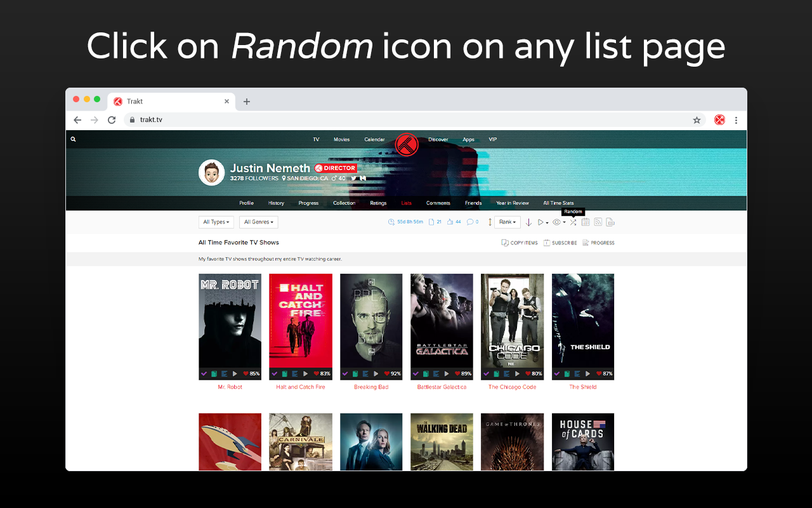Toggle watched checkmark on Mr. Robot
The image size is (812, 508).
204,374
